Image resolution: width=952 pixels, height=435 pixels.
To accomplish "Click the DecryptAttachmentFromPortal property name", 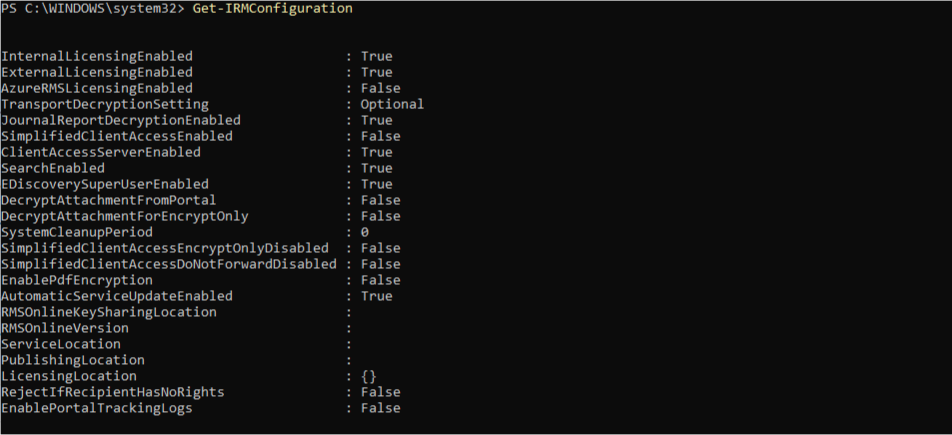I will pyautogui.click(x=109, y=200).
